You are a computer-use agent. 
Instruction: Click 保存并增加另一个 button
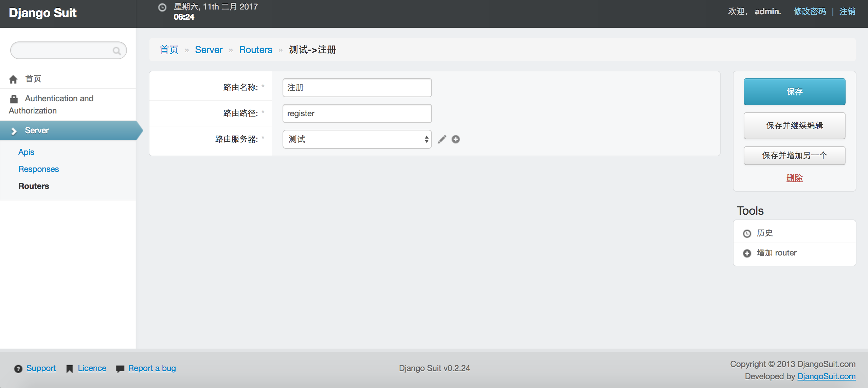point(794,156)
